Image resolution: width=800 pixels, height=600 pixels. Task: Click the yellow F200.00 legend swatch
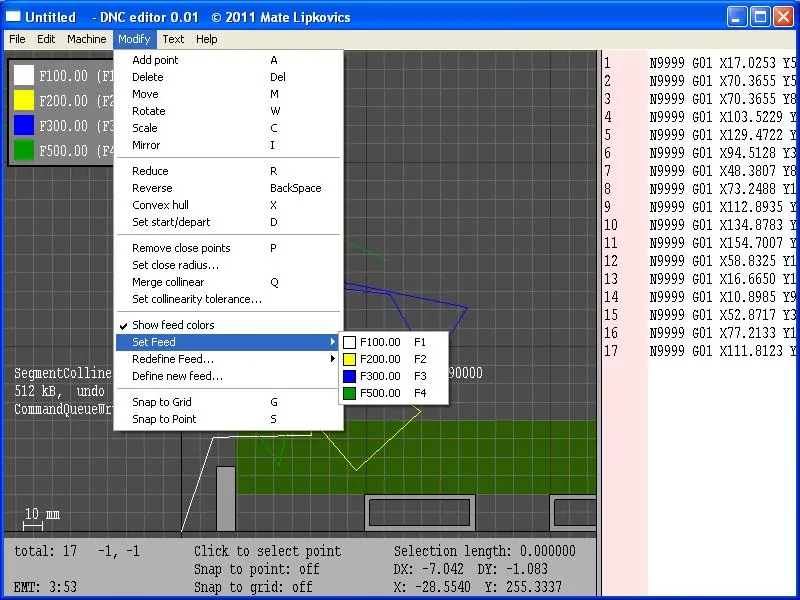[24, 101]
